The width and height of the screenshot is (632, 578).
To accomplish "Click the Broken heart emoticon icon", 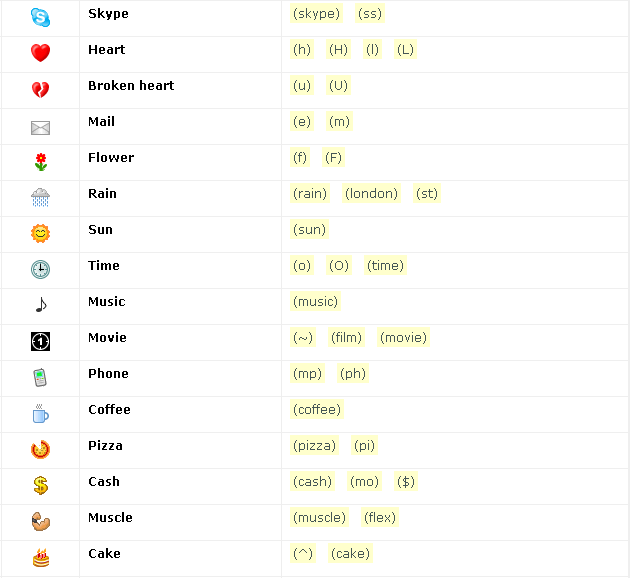I will tap(40, 89).
